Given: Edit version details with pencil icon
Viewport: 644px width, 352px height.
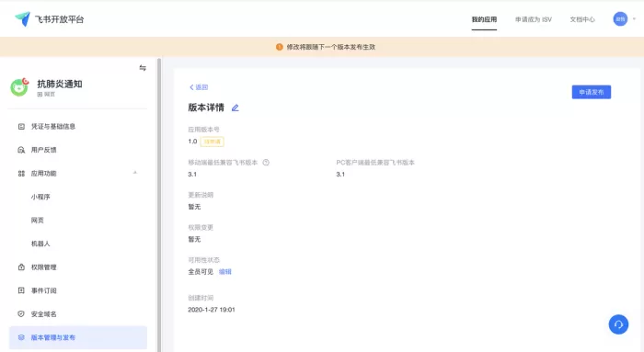Looking at the screenshot, I should click(235, 108).
